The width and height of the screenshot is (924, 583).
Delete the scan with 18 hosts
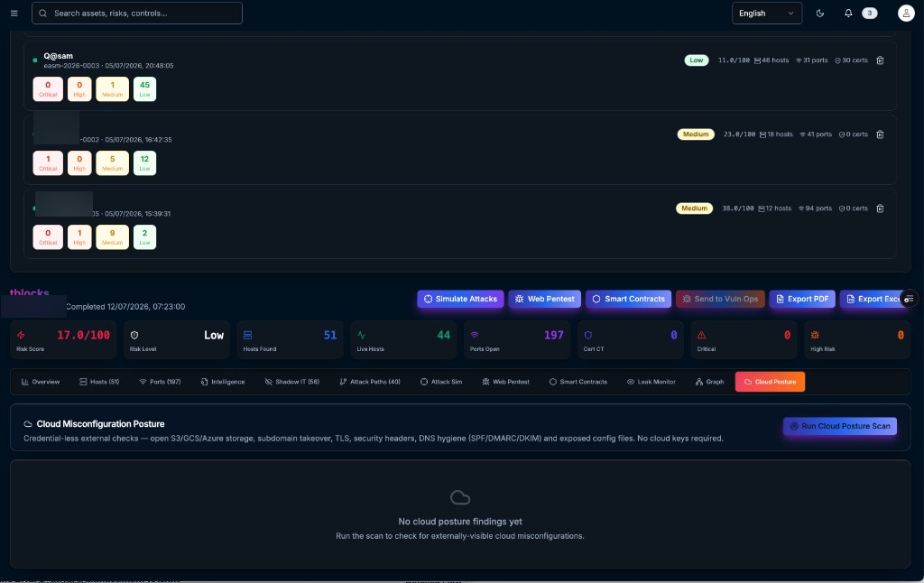880,134
